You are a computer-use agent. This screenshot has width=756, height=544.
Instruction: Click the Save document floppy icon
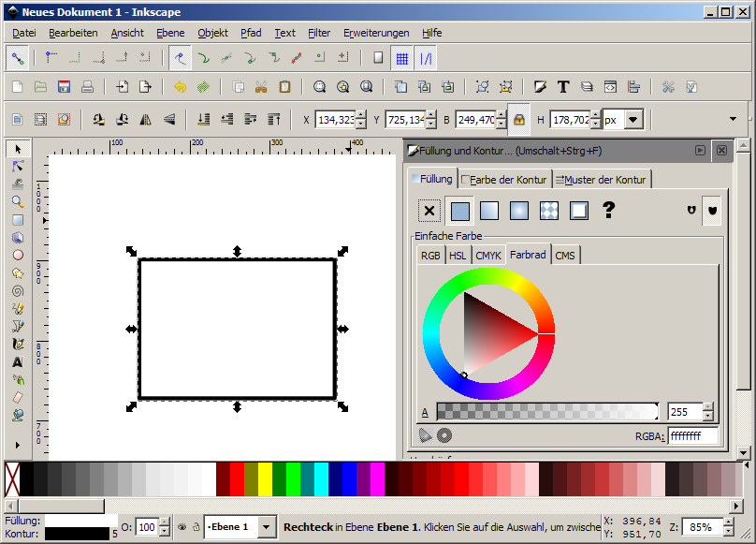click(x=64, y=87)
